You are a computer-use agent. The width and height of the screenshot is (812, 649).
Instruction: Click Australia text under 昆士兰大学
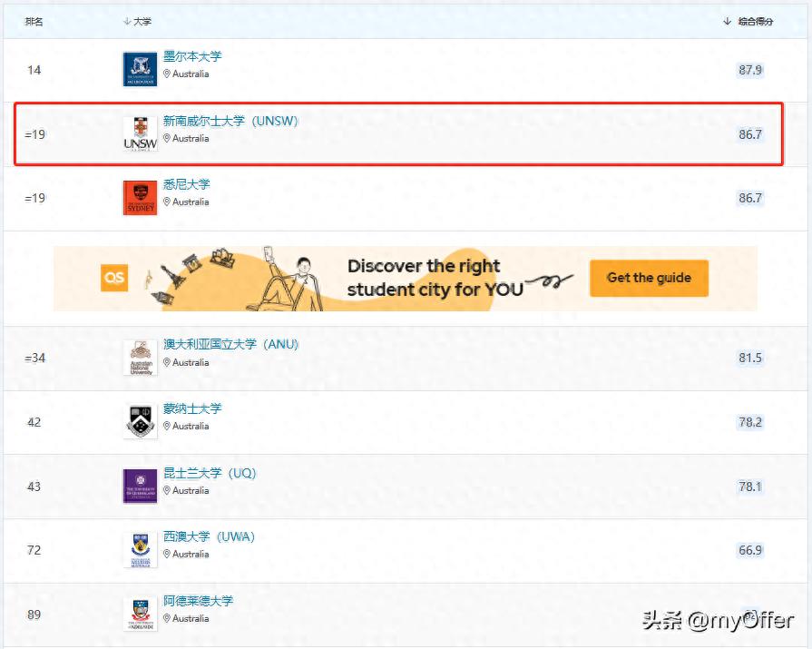pyautogui.click(x=191, y=490)
